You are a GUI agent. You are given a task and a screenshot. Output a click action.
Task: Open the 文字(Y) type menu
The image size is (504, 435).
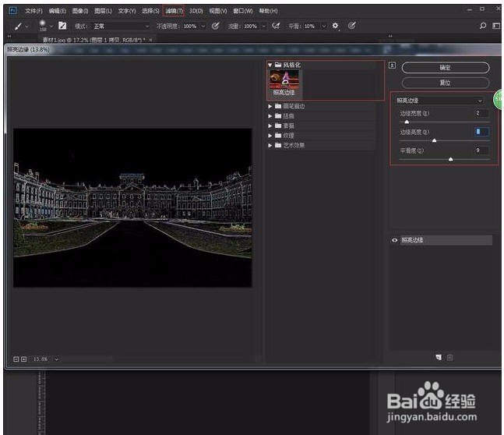[127, 11]
